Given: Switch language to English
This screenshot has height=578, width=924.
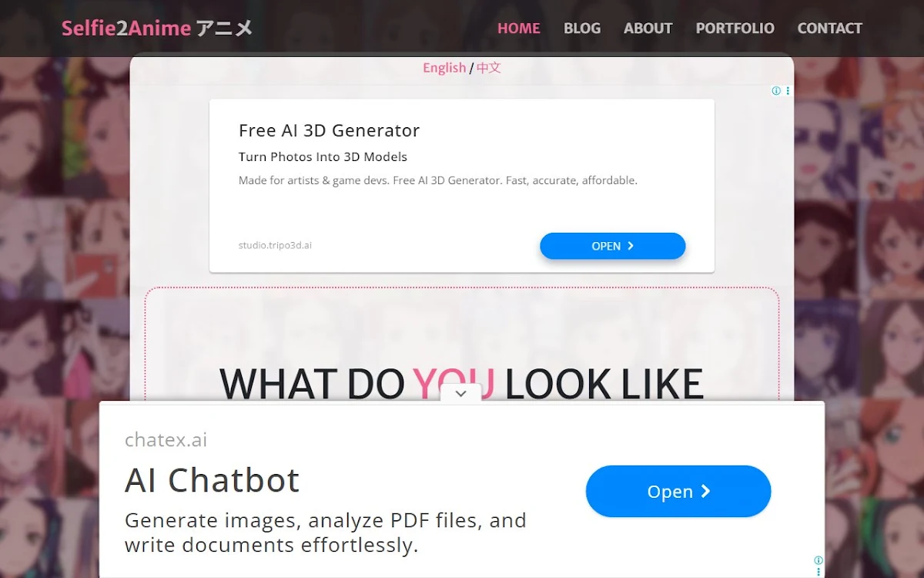Looking at the screenshot, I should (444, 68).
